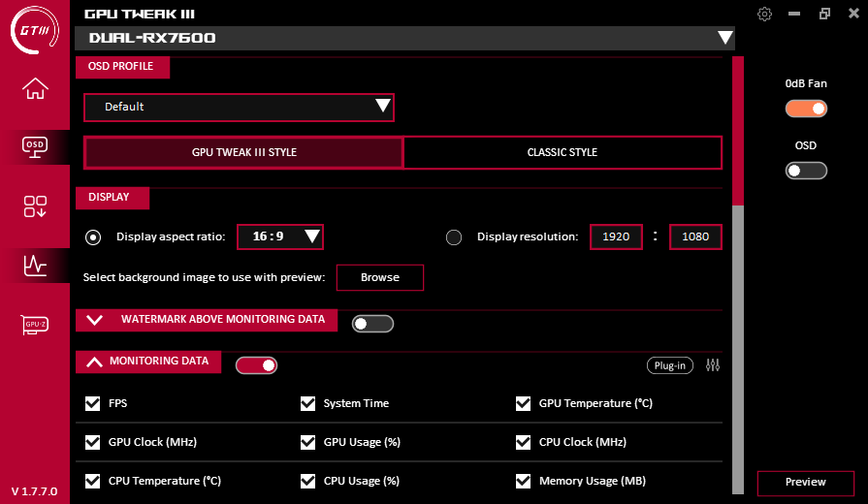Open settings gear icon
This screenshot has width=868, height=504.
[x=764, y=14]
